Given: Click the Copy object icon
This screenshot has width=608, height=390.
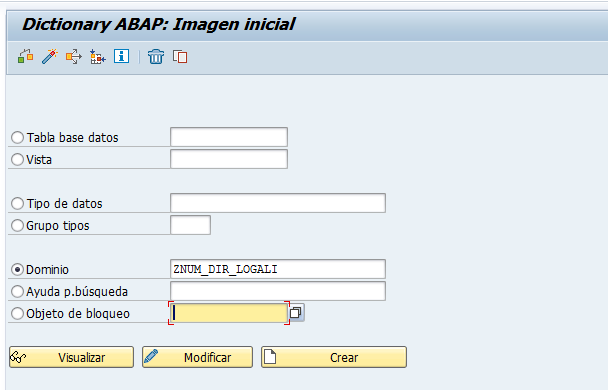Looking at the screenshot, I should tap(180, 56).
